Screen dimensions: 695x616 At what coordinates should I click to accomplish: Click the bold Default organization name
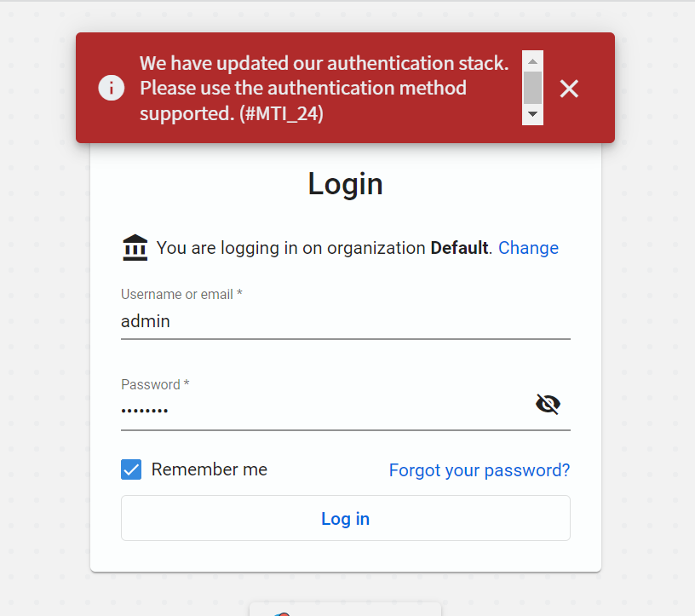click(x=459, y=248)
